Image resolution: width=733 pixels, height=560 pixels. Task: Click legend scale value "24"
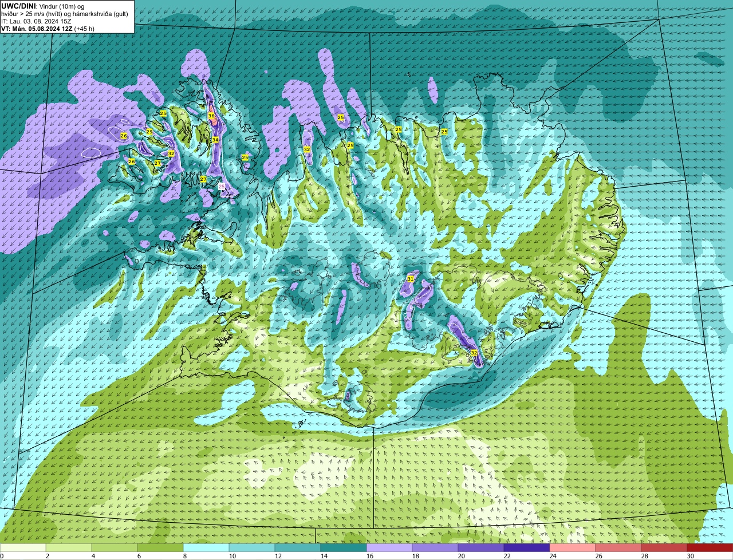point(553,556)
